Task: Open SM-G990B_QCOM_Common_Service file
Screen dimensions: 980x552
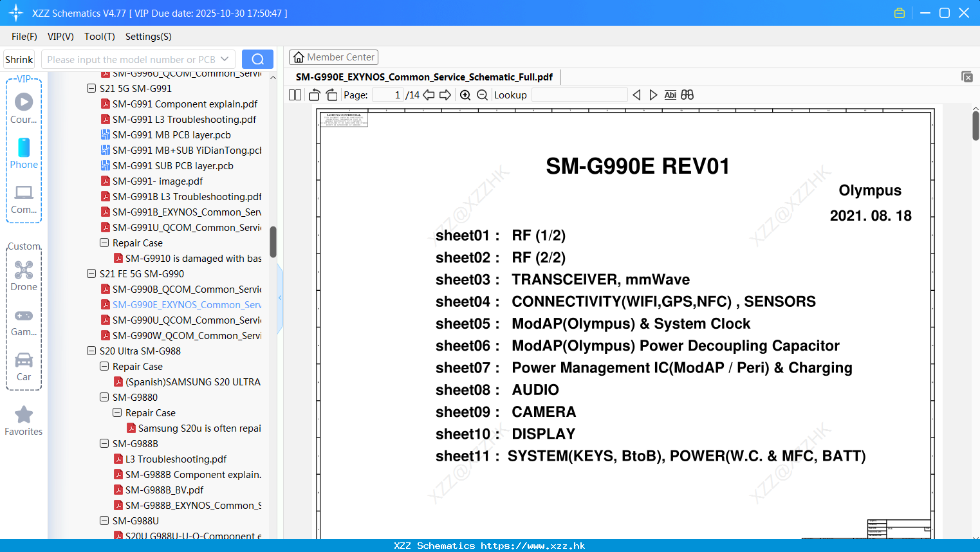Action: coord(187,289)
